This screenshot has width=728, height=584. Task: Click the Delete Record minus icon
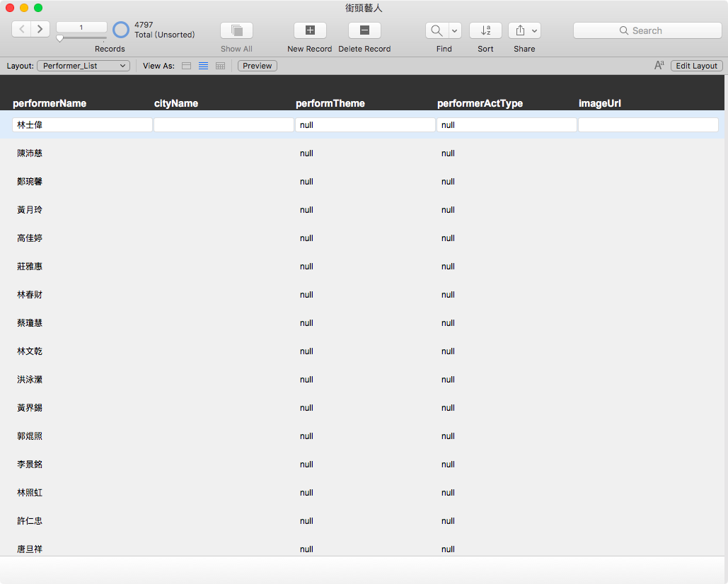[x=364, y=30]
